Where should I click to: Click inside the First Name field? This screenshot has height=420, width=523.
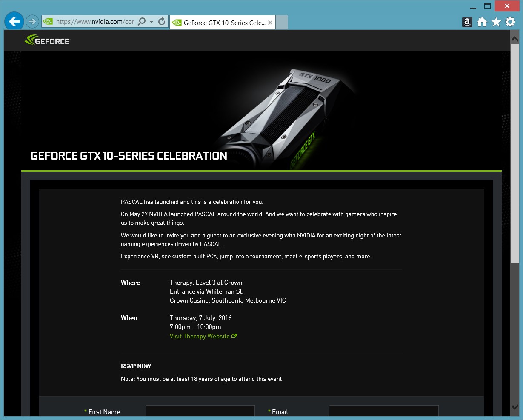pyautogui.click(x=200, y=412)
